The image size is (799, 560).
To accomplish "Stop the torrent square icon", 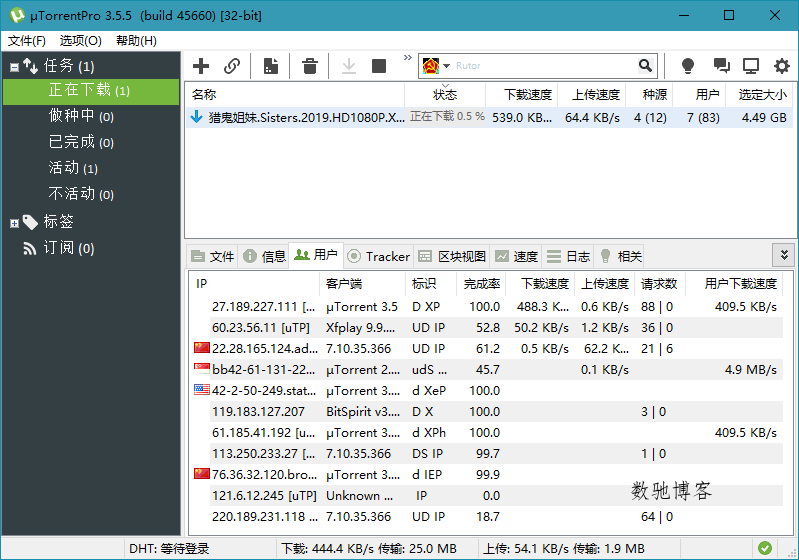I will click(x=379, y=66).
